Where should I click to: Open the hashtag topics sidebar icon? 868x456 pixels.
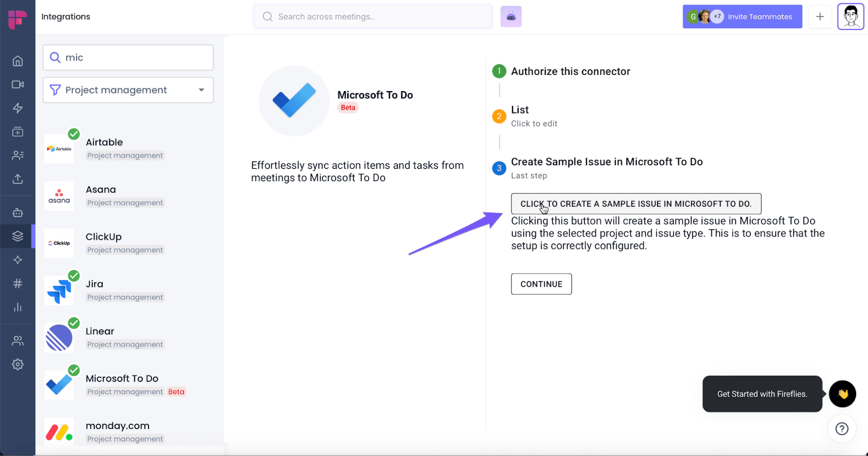[x=18, y=284]
